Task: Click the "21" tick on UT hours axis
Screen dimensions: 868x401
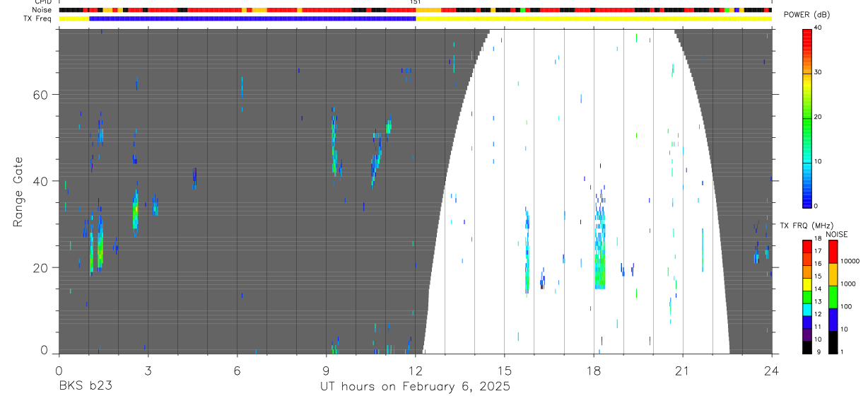Action: pos(682,370)
